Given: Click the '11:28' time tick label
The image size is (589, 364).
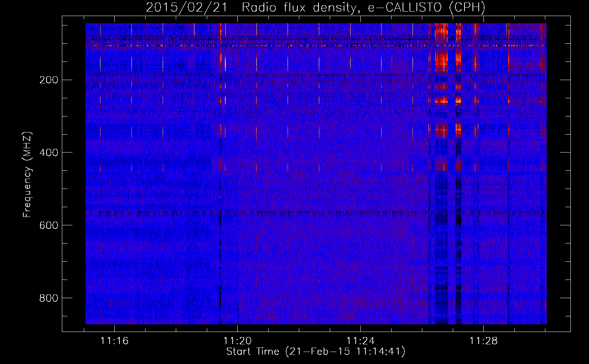Looking at the screenshot, I should click(x=484, y=341).
